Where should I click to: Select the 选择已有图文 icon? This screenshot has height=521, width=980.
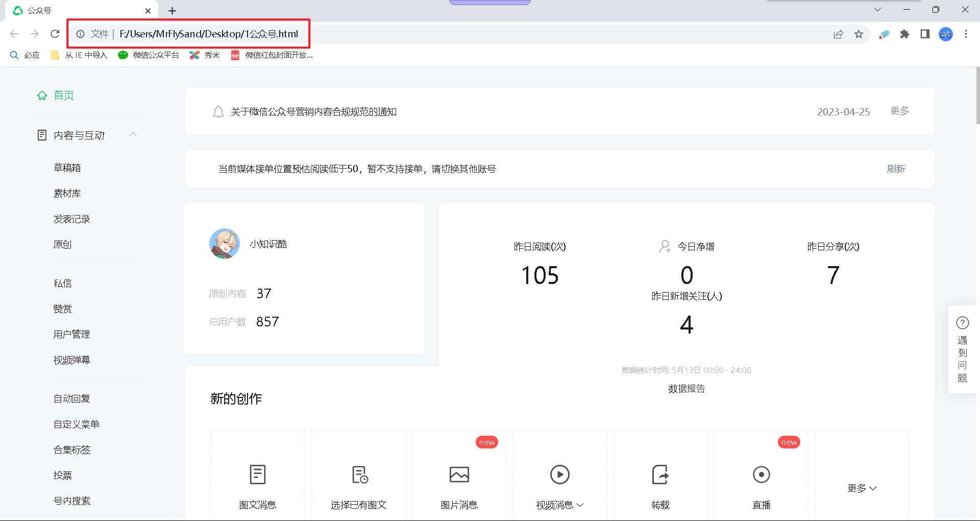click(360, 475)
